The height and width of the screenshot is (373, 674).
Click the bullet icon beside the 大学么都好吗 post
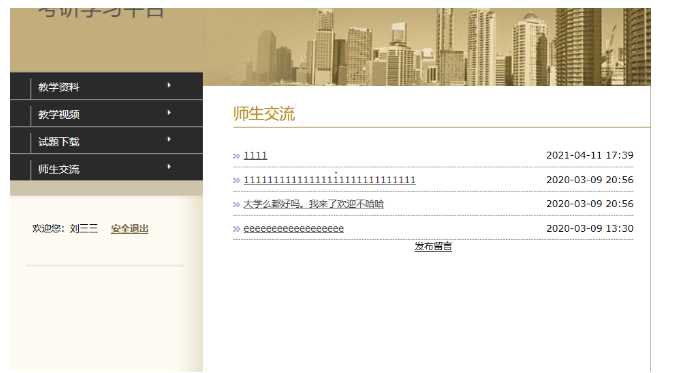236,205
